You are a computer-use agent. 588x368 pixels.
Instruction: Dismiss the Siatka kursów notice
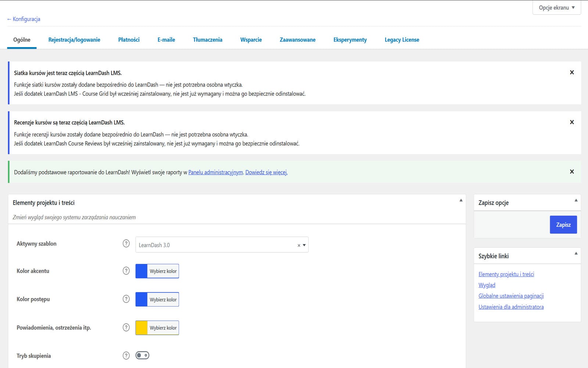[x=572, y=72]
